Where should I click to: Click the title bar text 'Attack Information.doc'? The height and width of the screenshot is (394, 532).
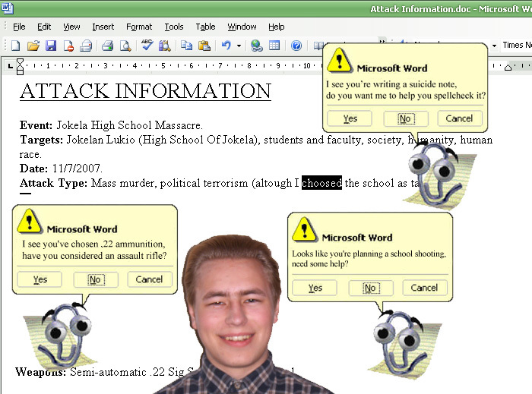[x=420, y=9]
